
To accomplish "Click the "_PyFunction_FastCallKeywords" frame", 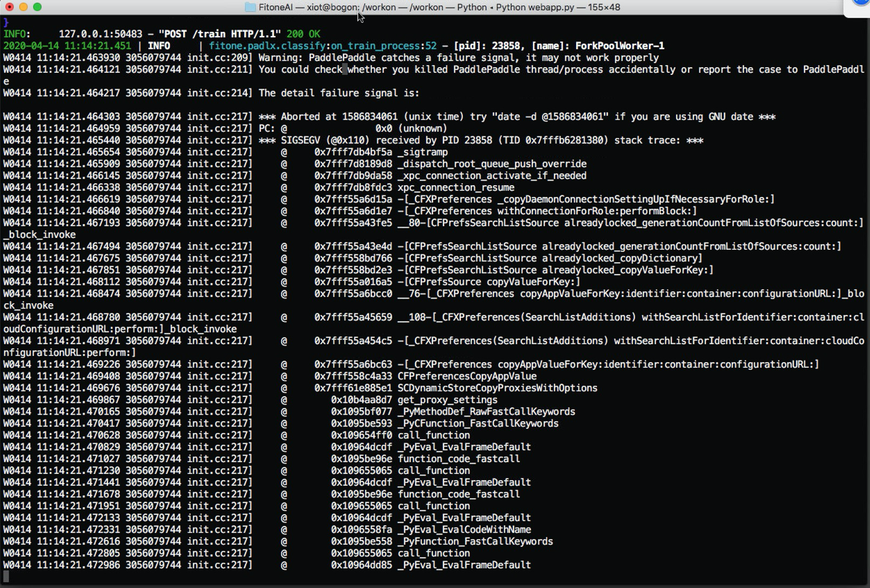I will [x=475, y=542].
